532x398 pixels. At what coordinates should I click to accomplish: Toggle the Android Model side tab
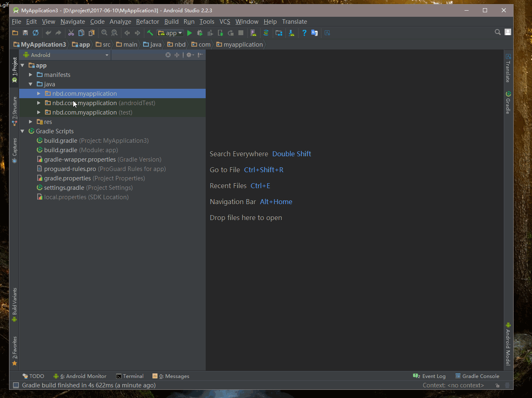(508, 344)
